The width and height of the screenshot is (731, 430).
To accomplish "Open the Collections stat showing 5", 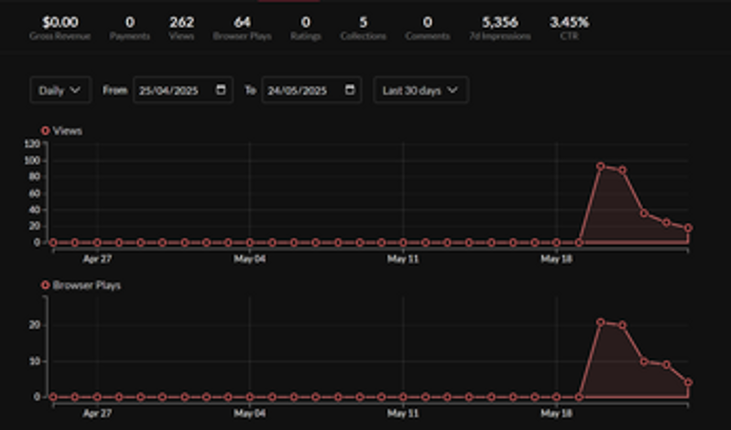I will [x=363, y=27].
